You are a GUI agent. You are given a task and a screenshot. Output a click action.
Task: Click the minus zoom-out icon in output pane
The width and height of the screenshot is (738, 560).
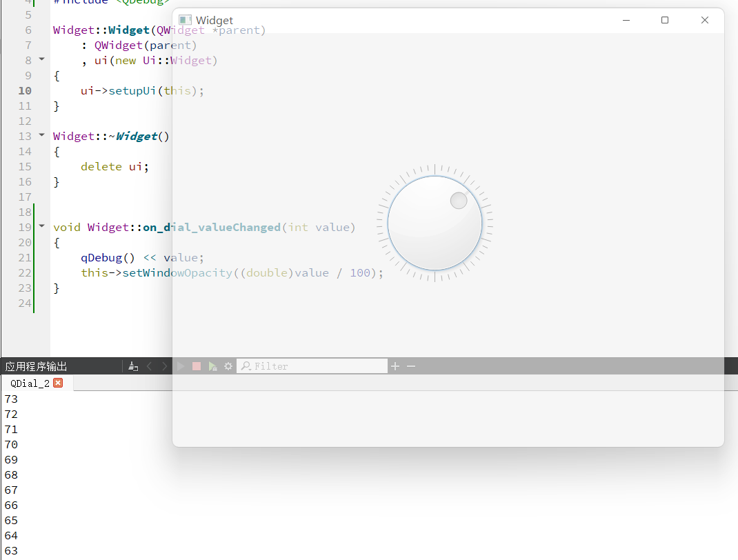[x=411, y=366]
